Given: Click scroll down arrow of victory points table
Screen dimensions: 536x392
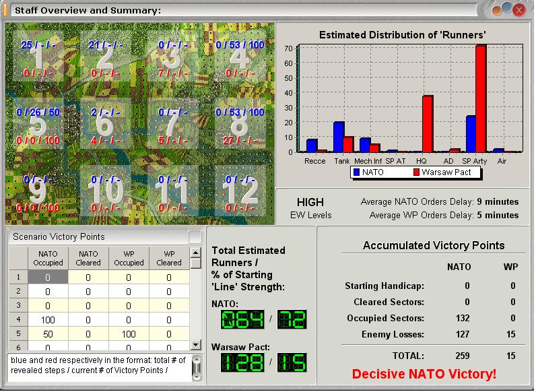Looking at the screenshot, I should 195,344.
